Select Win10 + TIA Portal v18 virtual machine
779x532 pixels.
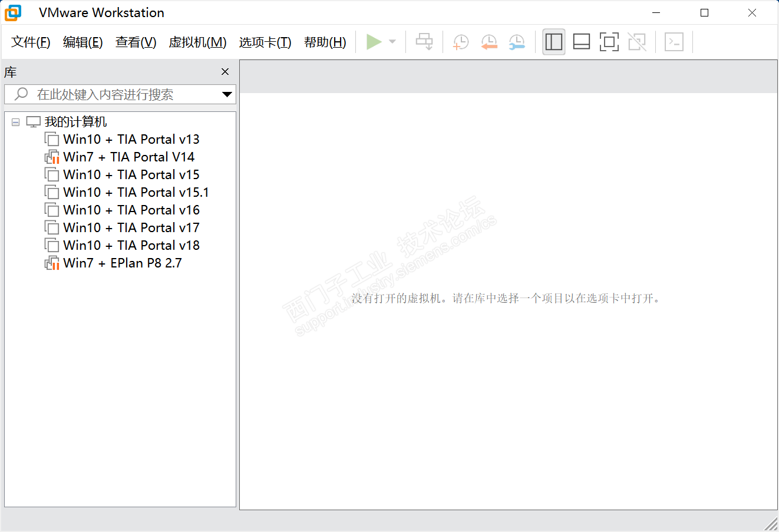[131, 246]
